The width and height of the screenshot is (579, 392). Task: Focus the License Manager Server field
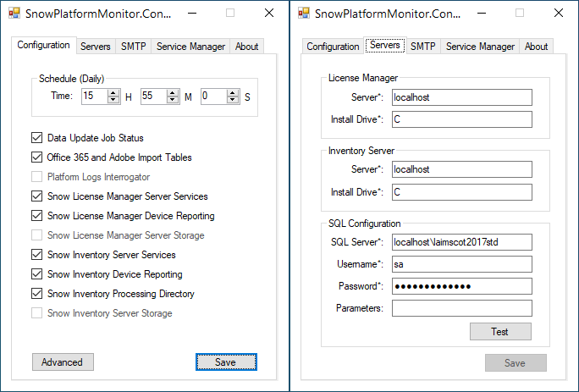point(461,97)
